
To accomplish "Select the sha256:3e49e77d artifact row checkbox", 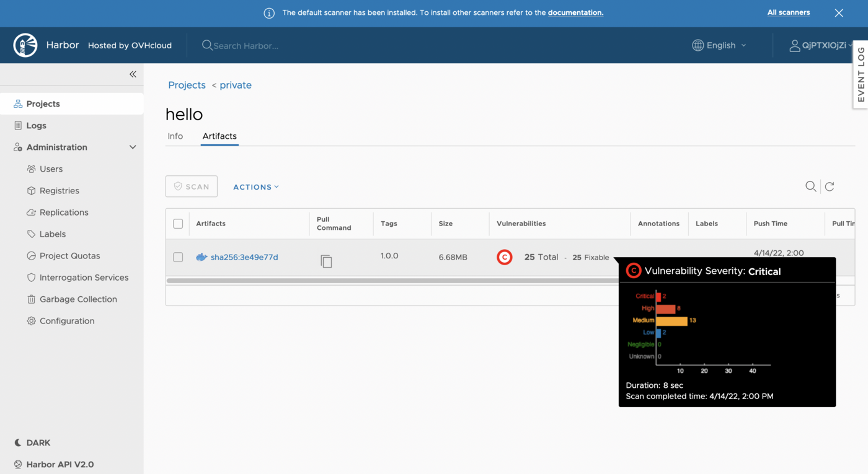I will [x=178, y=257].
